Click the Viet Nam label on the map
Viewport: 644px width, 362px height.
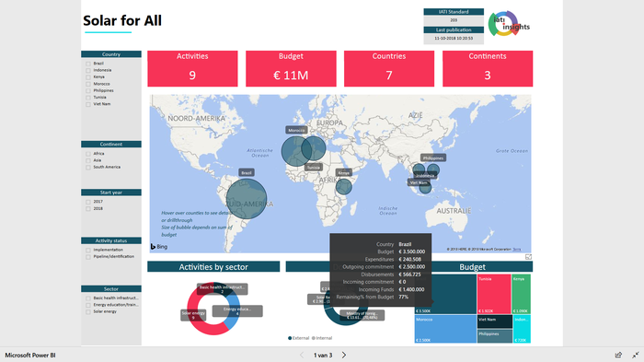pos(419,182)
